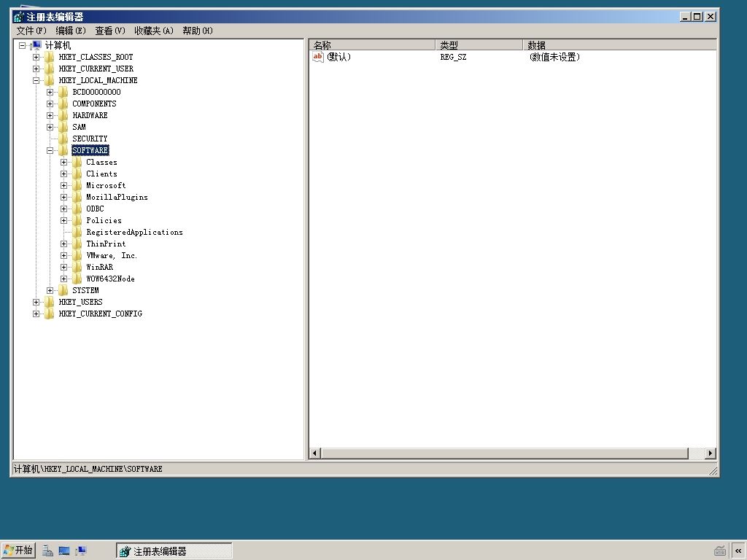Screen dimensions: 747x560
Task: Click the (数值未设置) data cell
Action: tap(554, 57)
